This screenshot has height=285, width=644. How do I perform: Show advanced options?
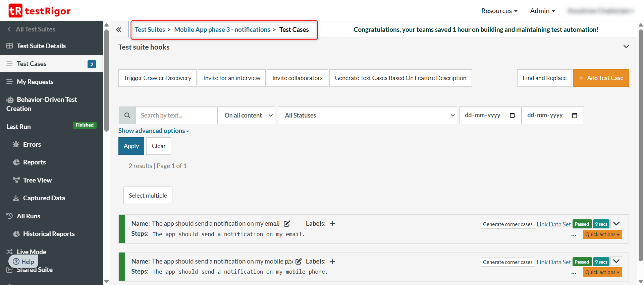click(154, 131)
